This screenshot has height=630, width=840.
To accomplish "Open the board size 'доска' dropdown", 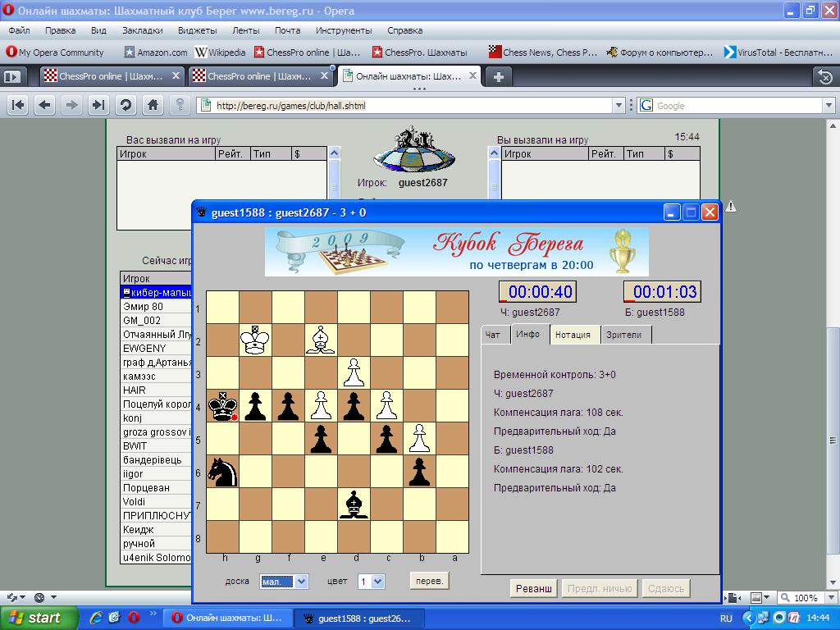I will click(x=284, y=582).
